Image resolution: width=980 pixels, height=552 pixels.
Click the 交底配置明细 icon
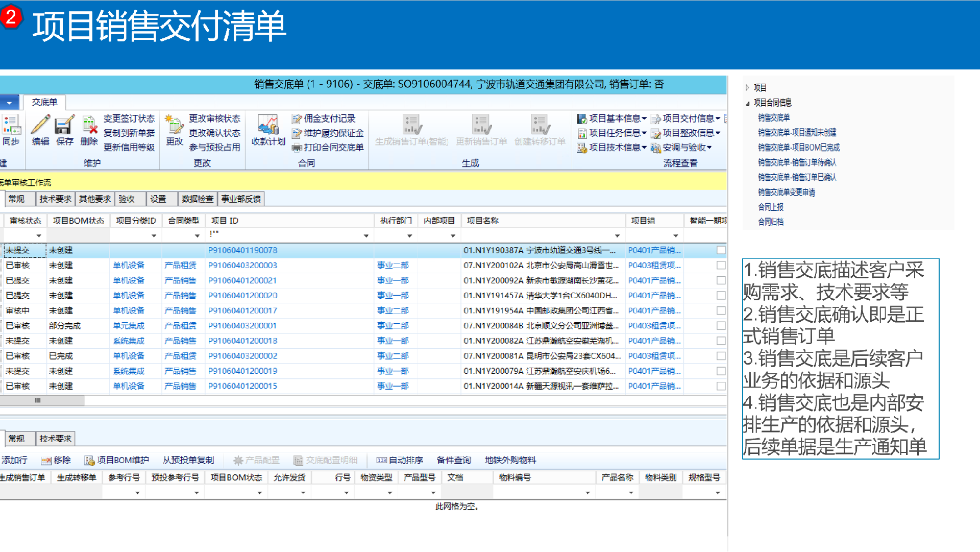click(x=298, y=461)
